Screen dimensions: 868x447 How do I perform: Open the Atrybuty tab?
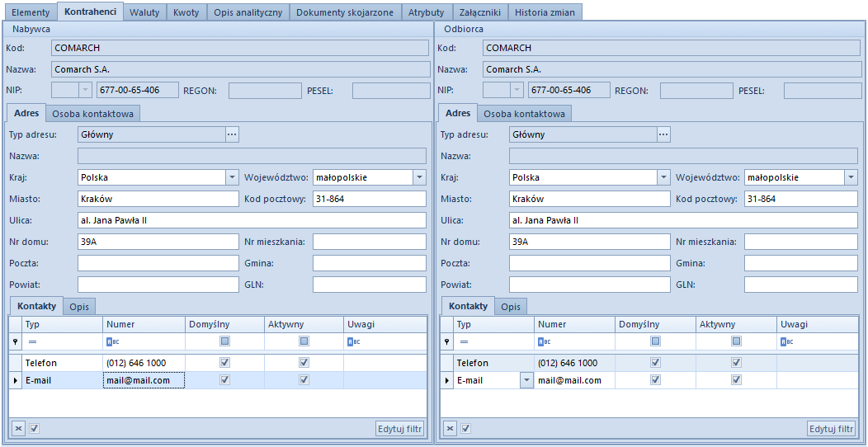[427, 12]
